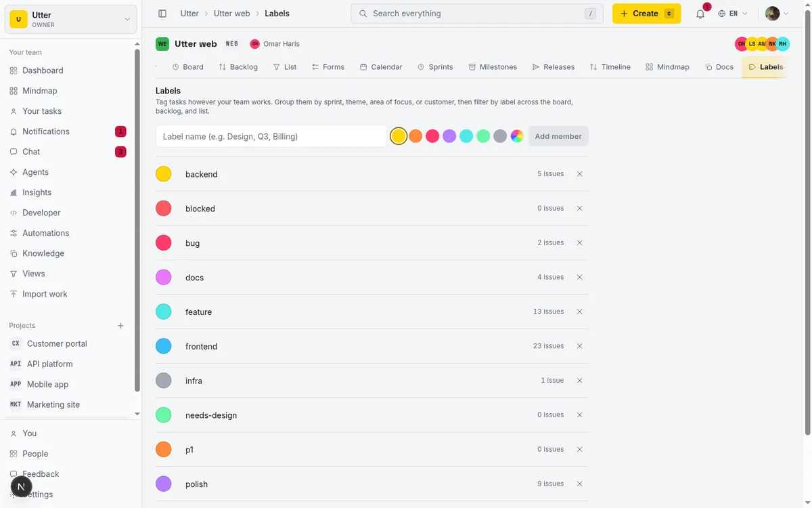Screen dimensions: 812x508
Task: Switch to the Forms tab
Action: click(x=328, y=67)
